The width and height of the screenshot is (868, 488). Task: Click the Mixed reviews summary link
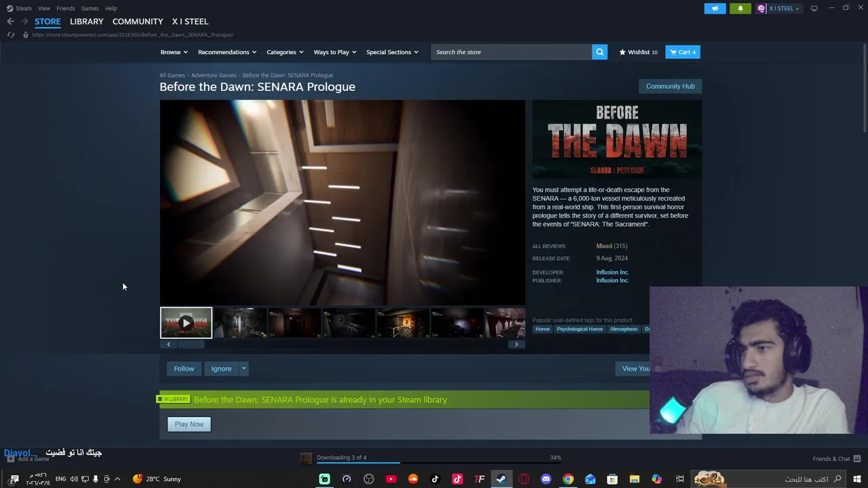pos(604,246)
